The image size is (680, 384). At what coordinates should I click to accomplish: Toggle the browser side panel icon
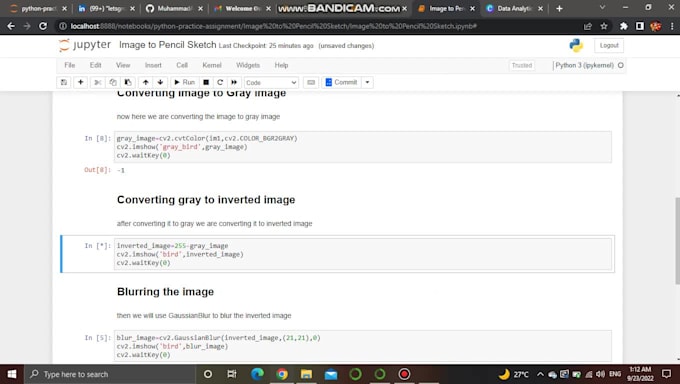[x=640, y=26]
